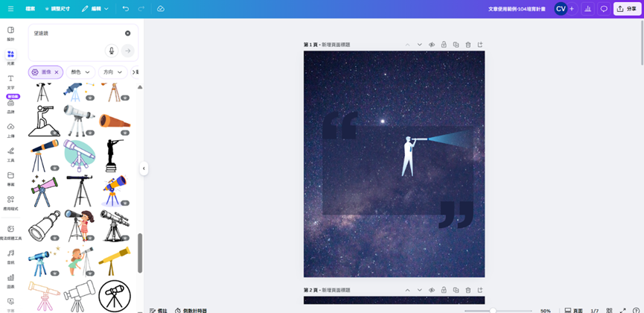Open the 編輯 editing mode dropdown

coord(95,9)
